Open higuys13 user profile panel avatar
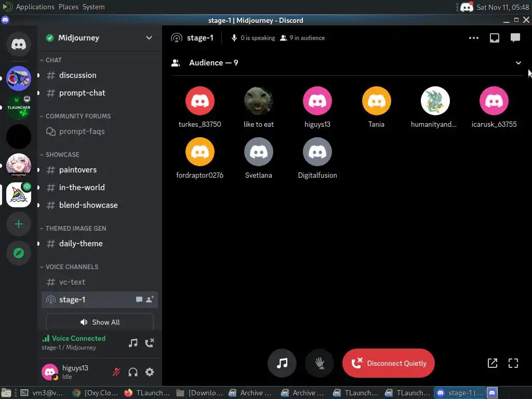 tap(50, 372)
